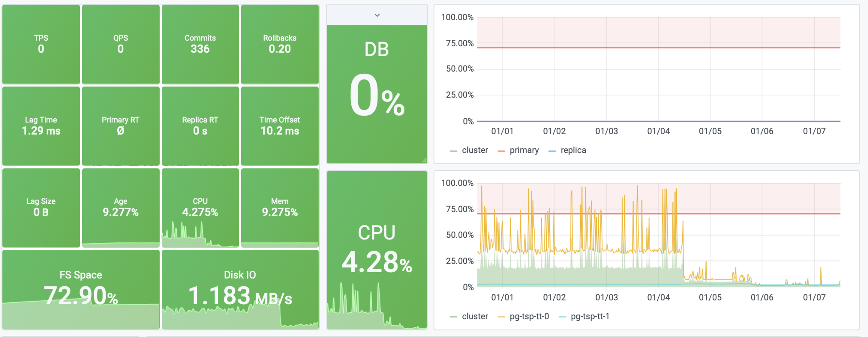Select the QPS stat tile
This screenshot has width=868, height=337.
coord(121,44)
